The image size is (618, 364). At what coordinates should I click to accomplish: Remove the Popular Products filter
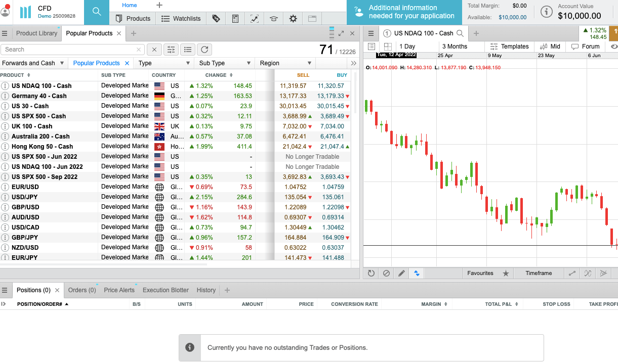click(x=127, y=63)
